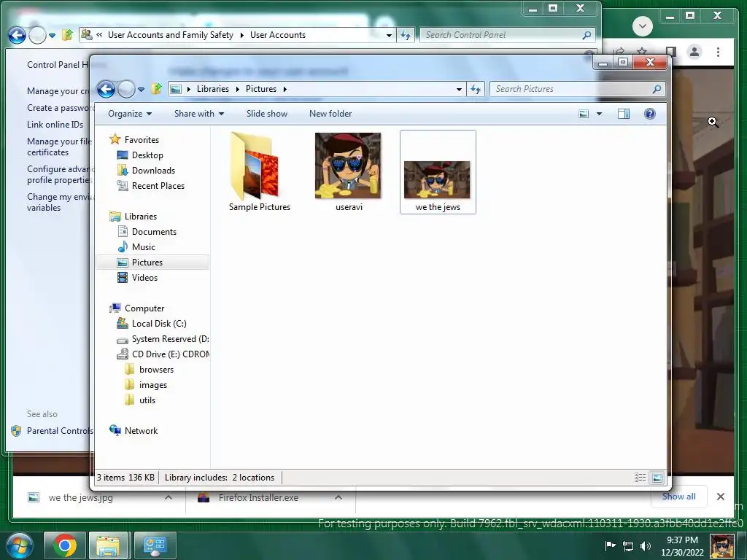Screen dimensions: 747x560
Task: Open the view options dropdown arrow
Action: click(x=600, y=114)
